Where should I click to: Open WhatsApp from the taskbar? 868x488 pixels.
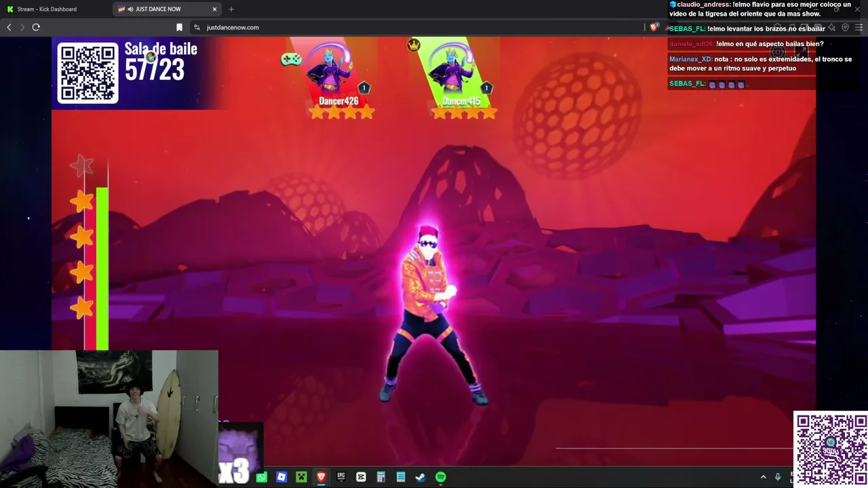[262, 477]
